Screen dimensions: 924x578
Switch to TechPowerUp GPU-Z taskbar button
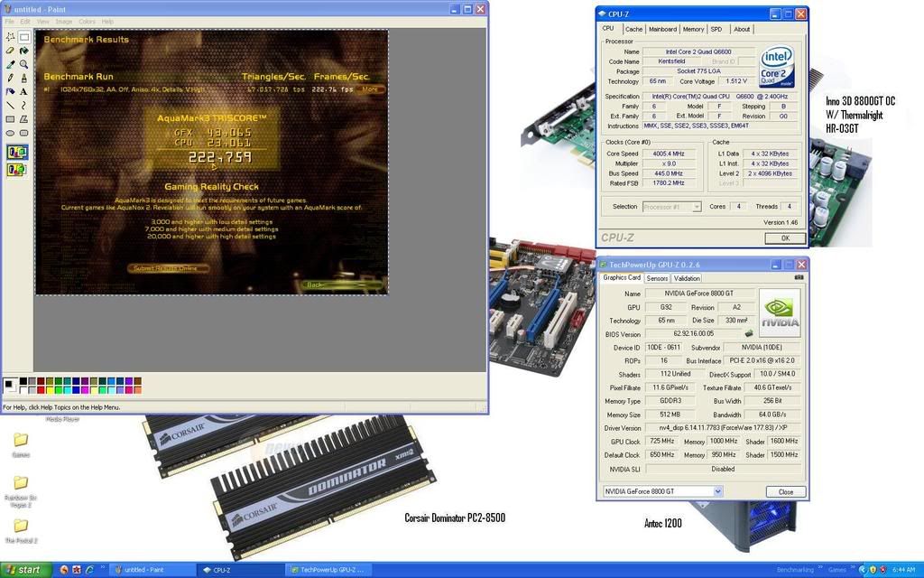pyautogui.click(x=328, y=570)
